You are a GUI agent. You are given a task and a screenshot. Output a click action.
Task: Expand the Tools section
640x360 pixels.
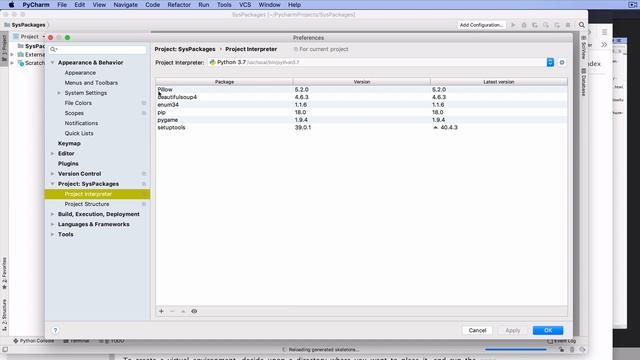click(53, 235)
